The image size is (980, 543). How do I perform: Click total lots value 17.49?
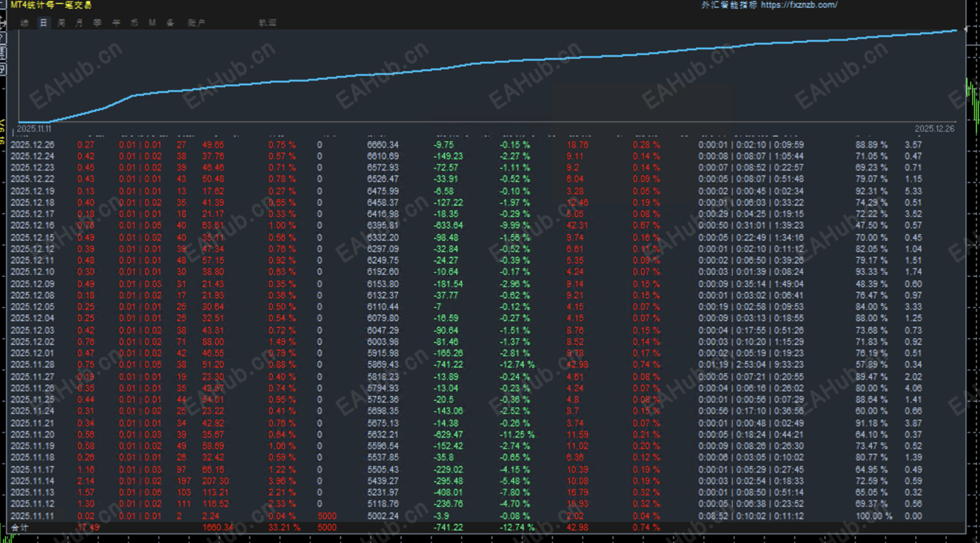click(x=88, y=527)
